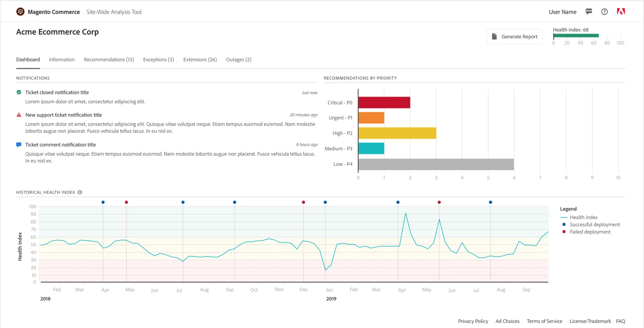The width and height of the screenshot is (644, 328).
Task: Open the Outages (2) tab
Action: coord(238,59)
